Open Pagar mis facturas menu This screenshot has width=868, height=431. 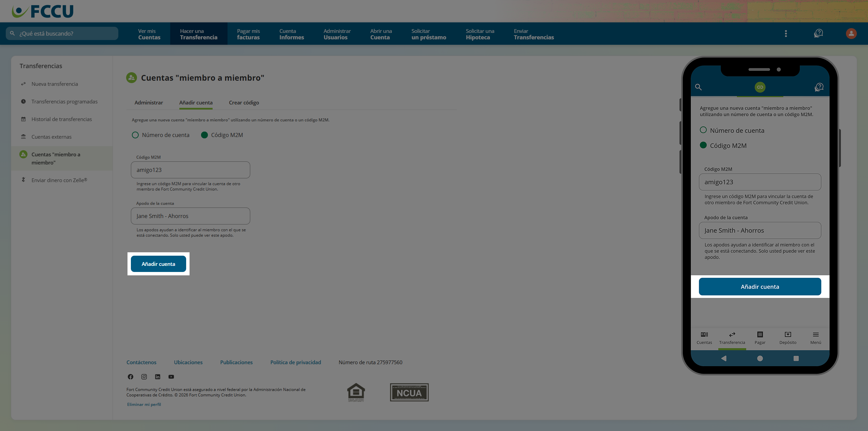tap(248, 34)
